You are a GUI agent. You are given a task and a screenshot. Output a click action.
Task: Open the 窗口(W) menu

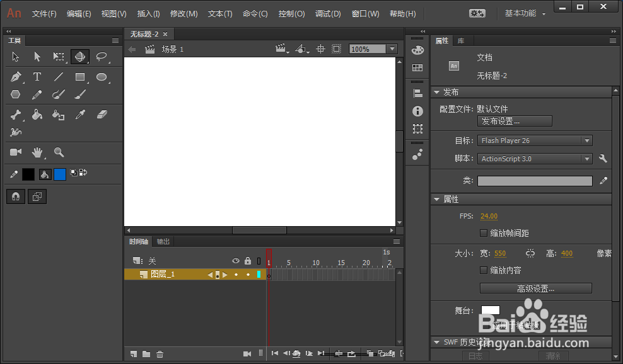(x=366, y=14)
